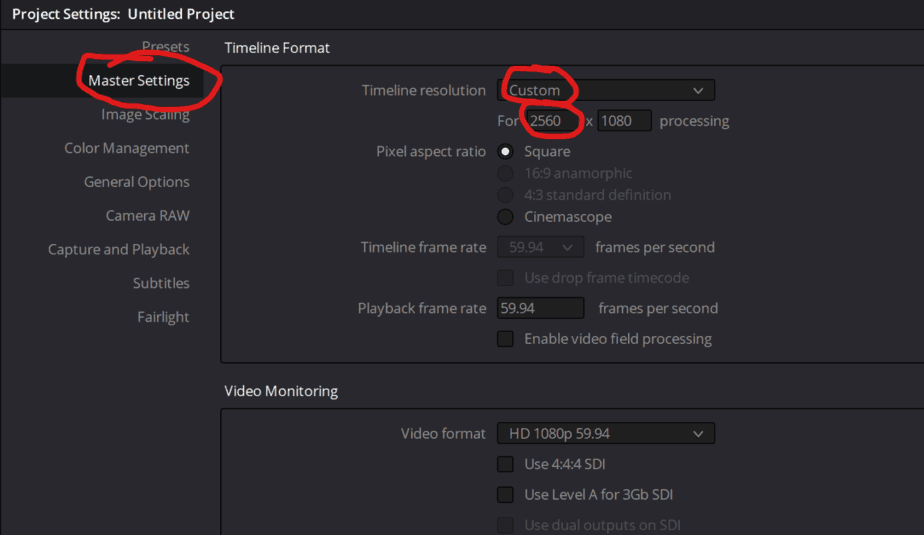Screen dimensions: 924x535
Task: Click the Playback frame rate field
Action: [x=540, y=308]
